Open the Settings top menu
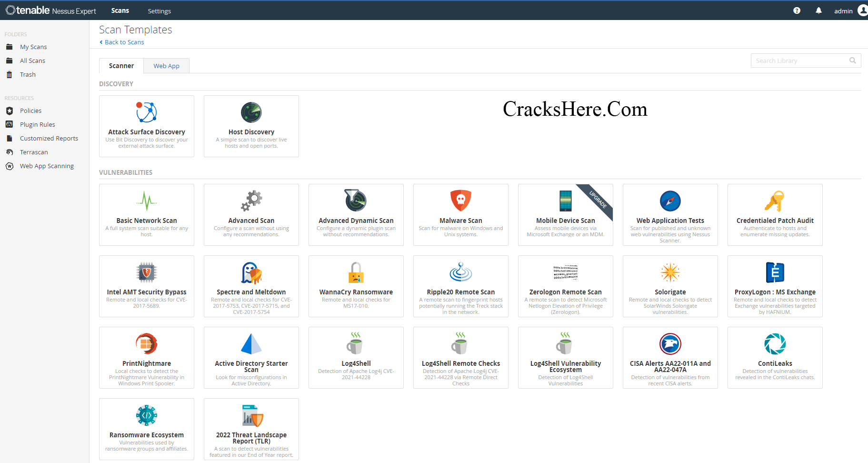 (x=160, y=11)
